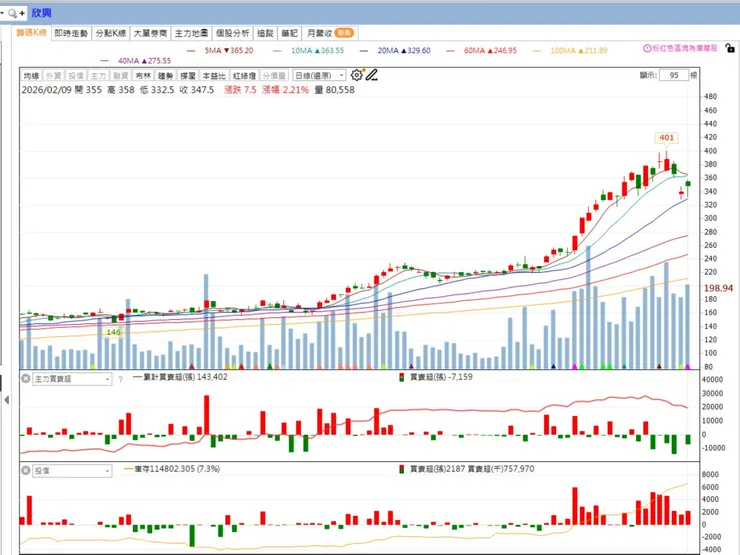The width and height of the screenshot is (740, 555).
Task: Open the 大單券商 tab
Action: click(x=150, y=33)
